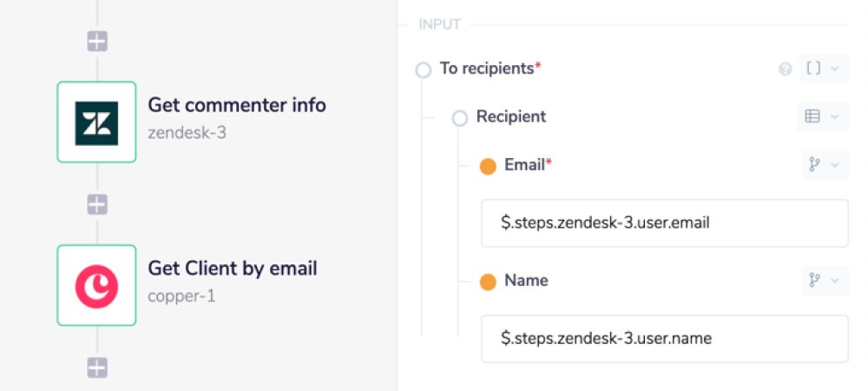This screenshot has height=391, width=868.
Task: Toggle the orange Email circle indicator
Action: coord(488,165)
